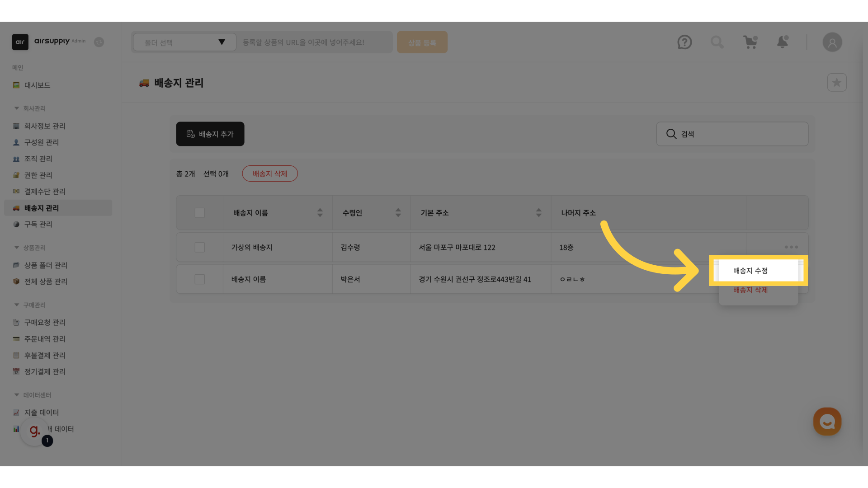Click the favorite star icon
The width and height of the screenshot is (868, 488).
coord(836,83)
